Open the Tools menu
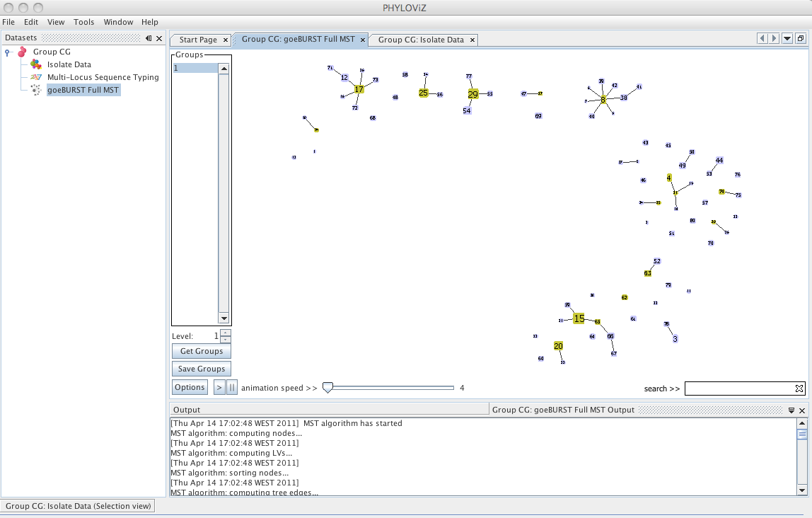 84,22
